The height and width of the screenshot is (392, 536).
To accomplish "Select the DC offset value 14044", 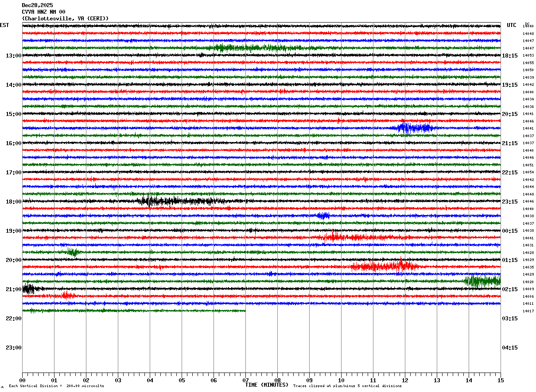I will tap(528, 187).
